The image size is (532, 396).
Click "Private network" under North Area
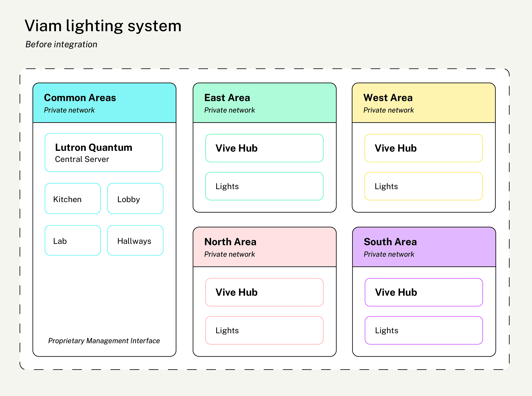230,254
